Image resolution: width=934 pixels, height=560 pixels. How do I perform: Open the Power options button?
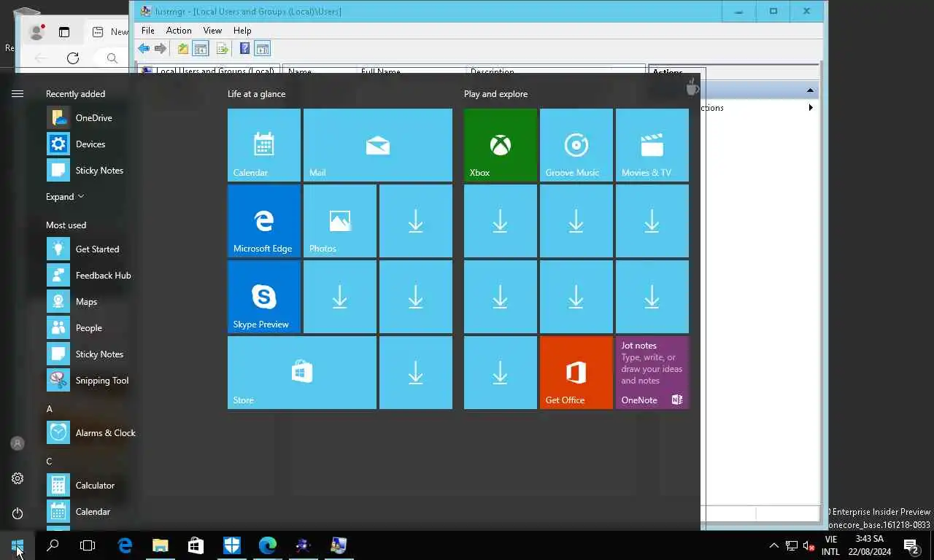pos(18,513)
